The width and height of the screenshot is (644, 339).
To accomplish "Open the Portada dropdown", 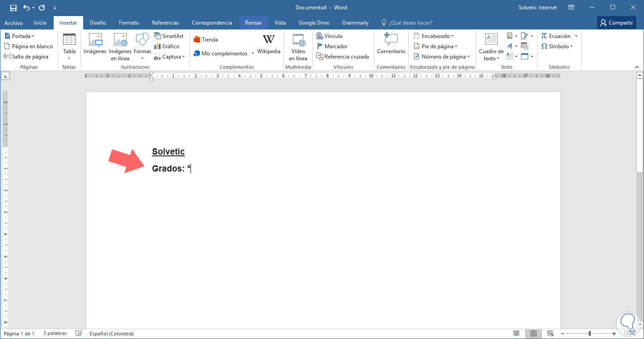I will click(19, 36).
